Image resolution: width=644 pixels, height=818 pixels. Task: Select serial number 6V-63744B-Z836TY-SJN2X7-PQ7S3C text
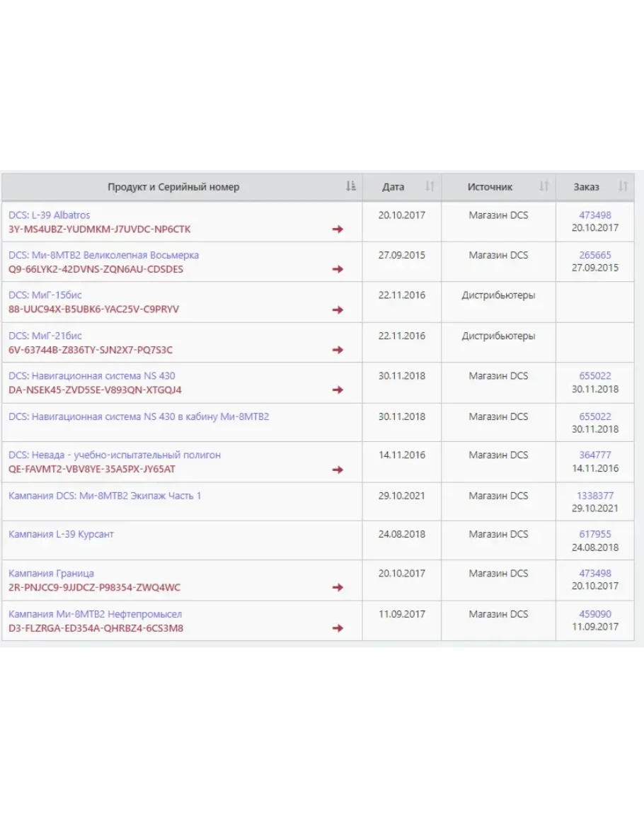(x=91, y=350)
